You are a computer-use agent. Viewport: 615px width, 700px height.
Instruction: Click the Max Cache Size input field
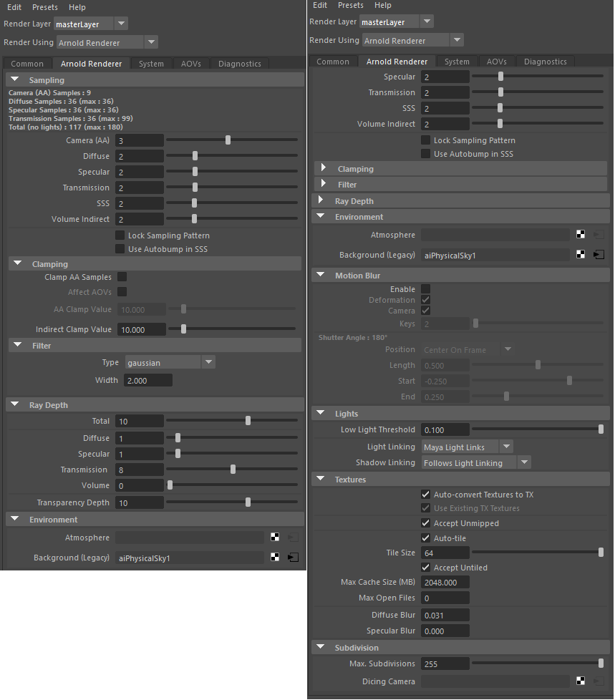pyautogui.click(x=445, y=582)
